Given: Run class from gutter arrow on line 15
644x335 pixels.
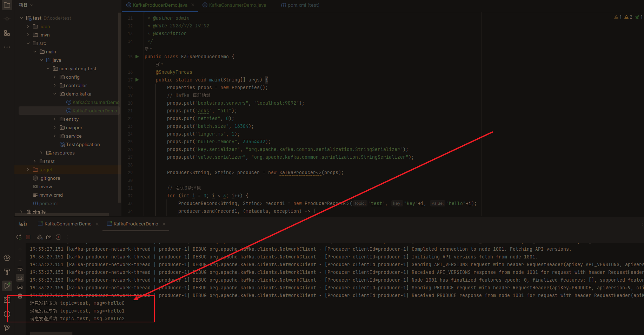Looking at the screenshot, I should point(137,57).
